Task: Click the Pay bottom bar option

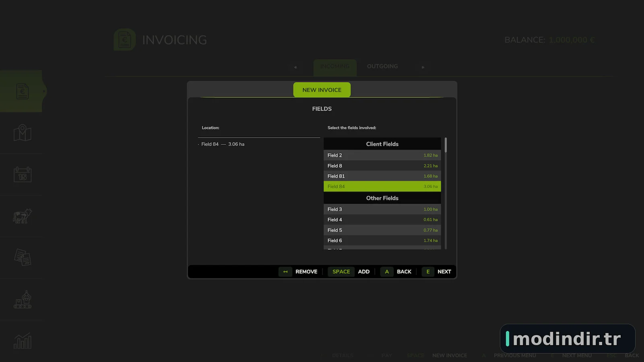Action: [x=386, y=356]
